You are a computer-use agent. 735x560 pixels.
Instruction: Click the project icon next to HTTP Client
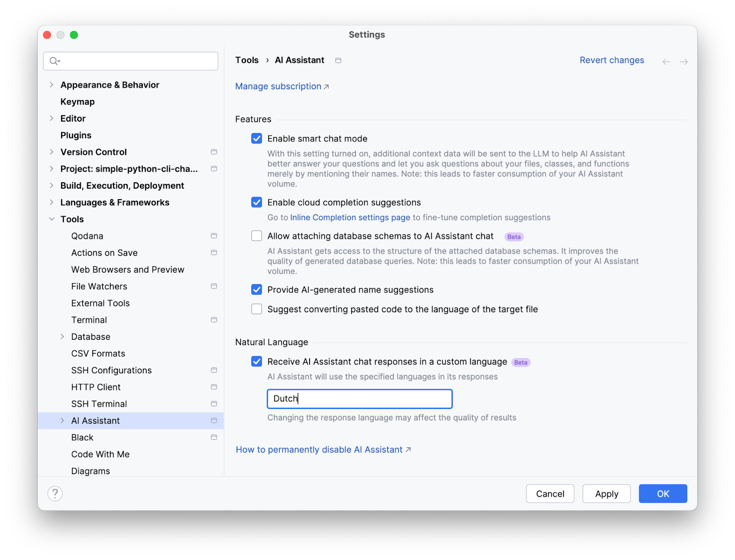tap(214, 387)
